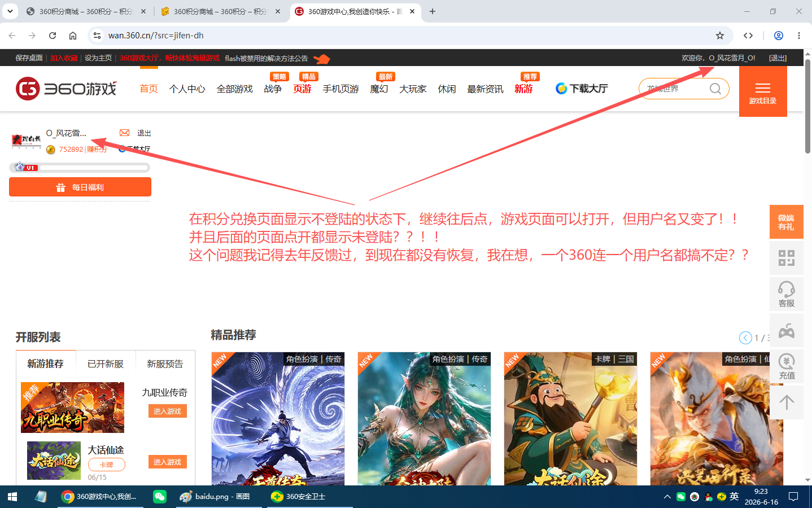Image resolution: width=812 pixels, height=508 pixels.
Task: Click the 360游戏 logo
Action: point(66,89)
